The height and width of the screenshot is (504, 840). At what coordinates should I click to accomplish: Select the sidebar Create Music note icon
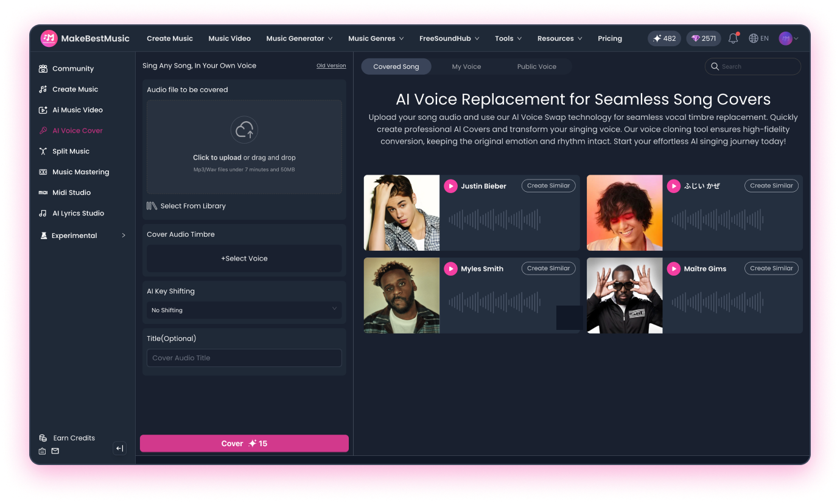[x=43, y=89]
